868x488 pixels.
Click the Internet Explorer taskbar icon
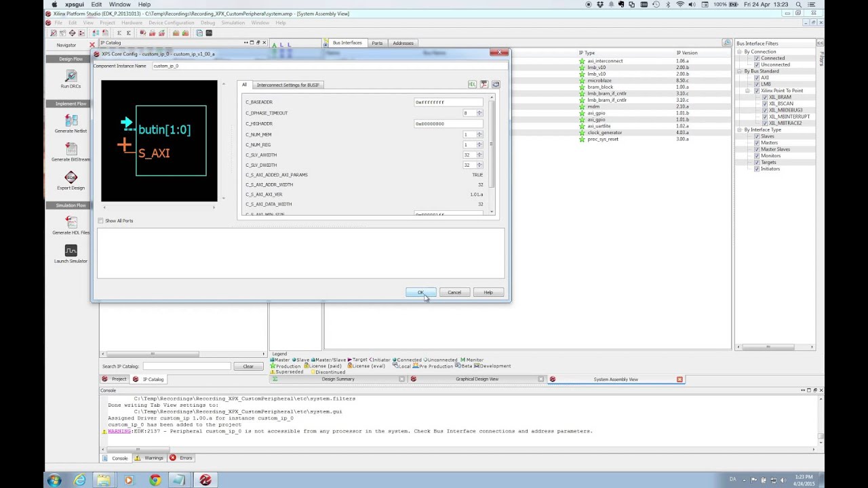click(80, 480)
